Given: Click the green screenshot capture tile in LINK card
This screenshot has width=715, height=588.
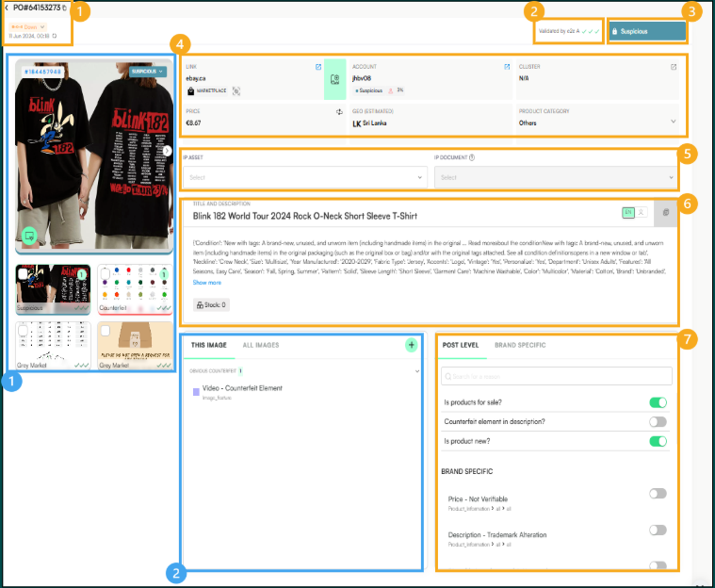Looking at the screenshot, I should (x=334, y=79).
